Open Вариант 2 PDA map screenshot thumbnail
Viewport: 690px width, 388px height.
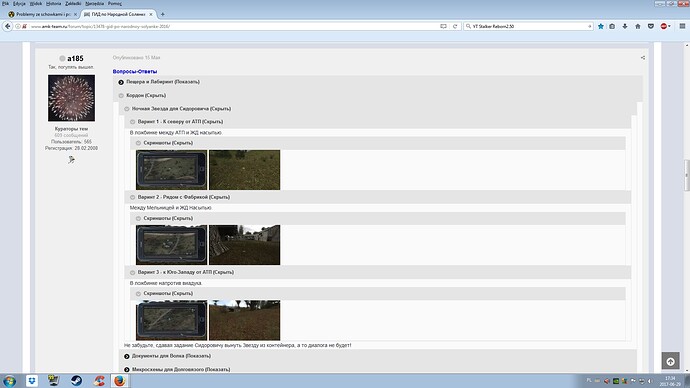[x=171, y=245]
